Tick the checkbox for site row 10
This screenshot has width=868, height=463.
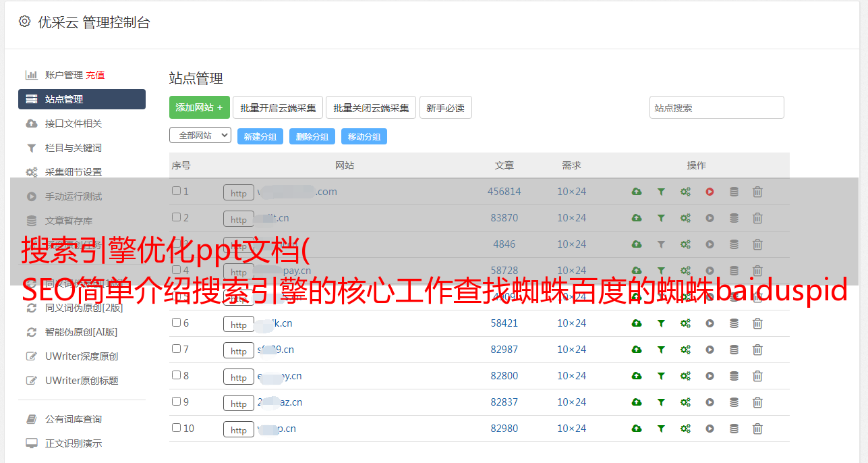pos(176,428)
